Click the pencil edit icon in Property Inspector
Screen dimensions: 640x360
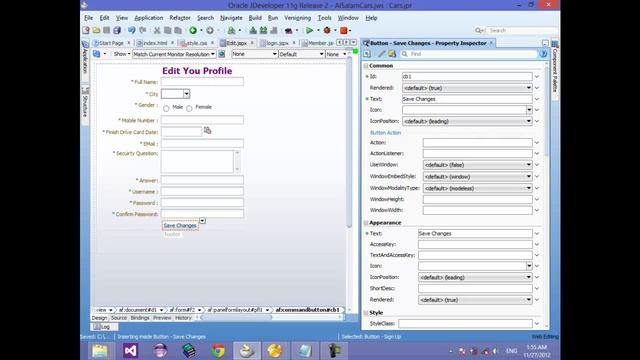(x=381, y=54)
